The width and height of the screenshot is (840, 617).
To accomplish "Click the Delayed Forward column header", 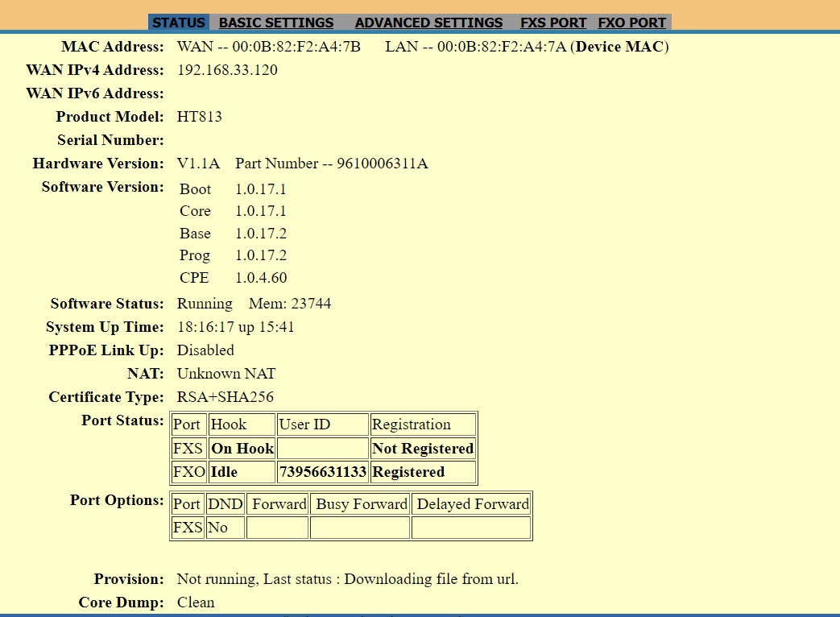I will (472, 504).
